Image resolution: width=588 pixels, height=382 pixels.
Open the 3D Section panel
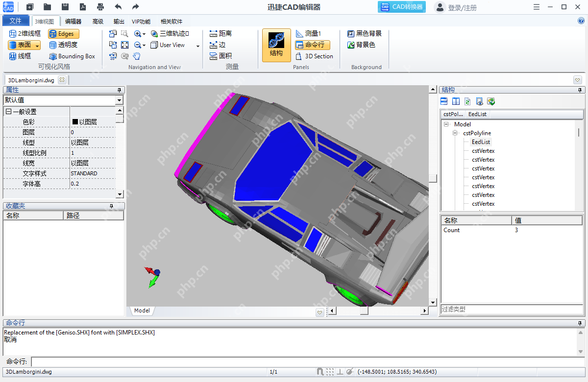click(315, 56)
